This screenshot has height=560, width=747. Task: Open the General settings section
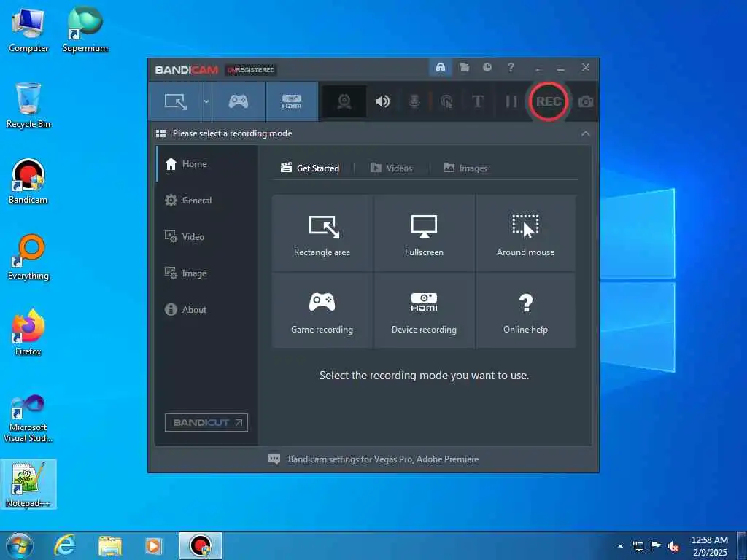pyautogui.click(x=206, y=201)
